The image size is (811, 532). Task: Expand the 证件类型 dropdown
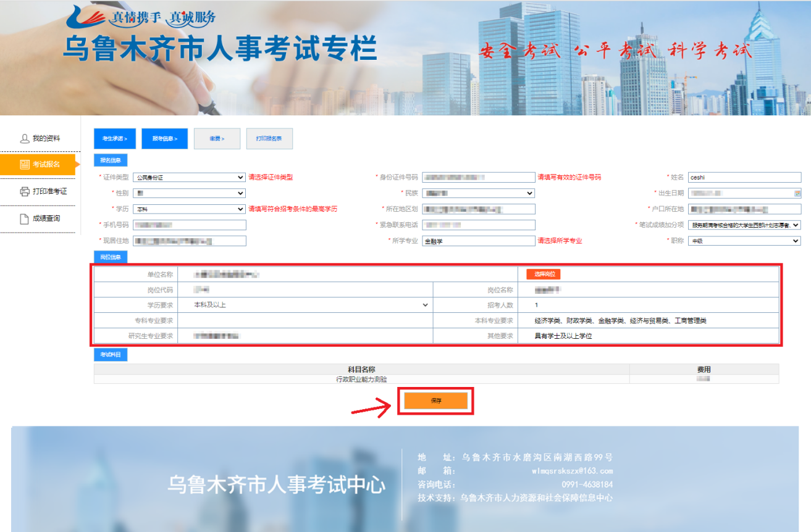(189, 177)
